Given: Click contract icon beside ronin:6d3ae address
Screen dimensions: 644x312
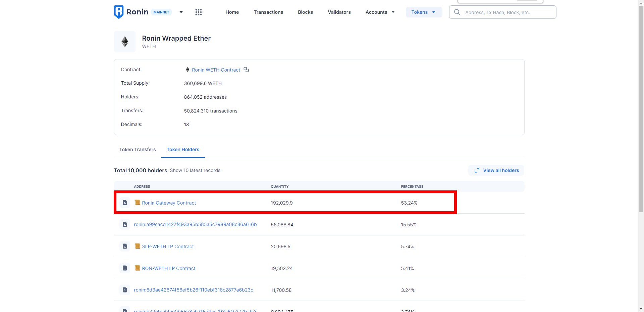Looking at the screenshot, I should [x=125, y=290].
